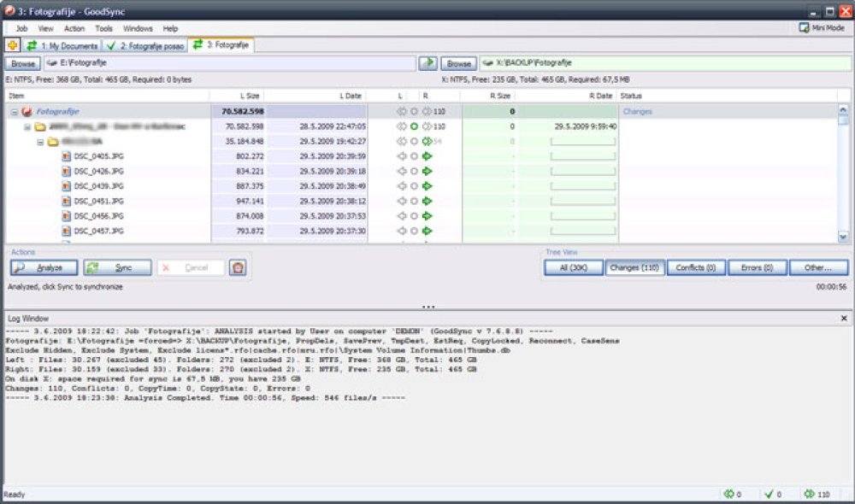Click the yellow plus New Job icon
Screen dimensions: 855x504
point(12,45)
